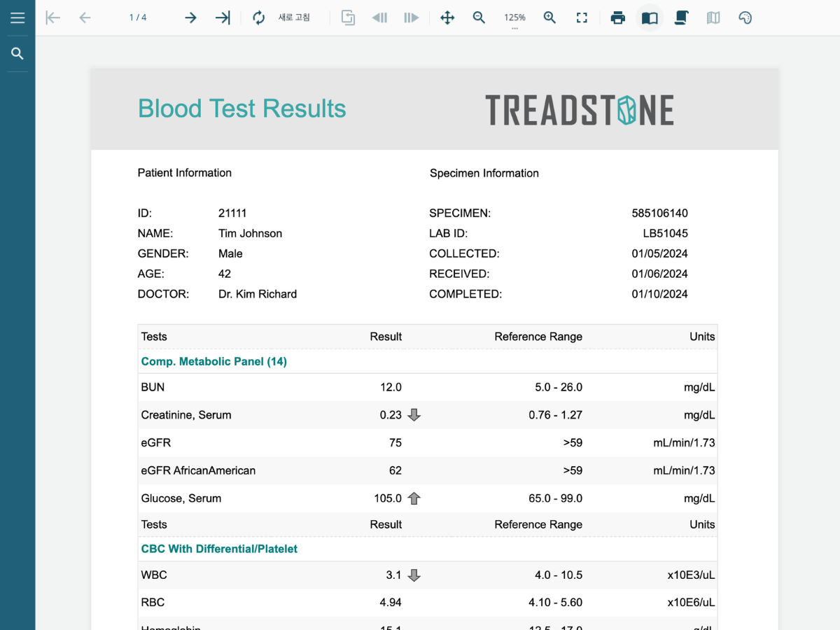The height and width of the screenshot is (630, 840).
Task: Go to the next page
Action: [190, 18]
